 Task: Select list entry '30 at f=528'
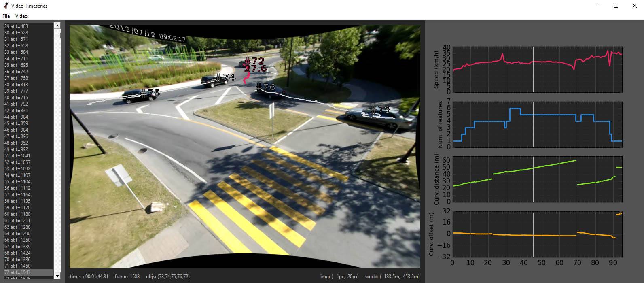(28, 33)
